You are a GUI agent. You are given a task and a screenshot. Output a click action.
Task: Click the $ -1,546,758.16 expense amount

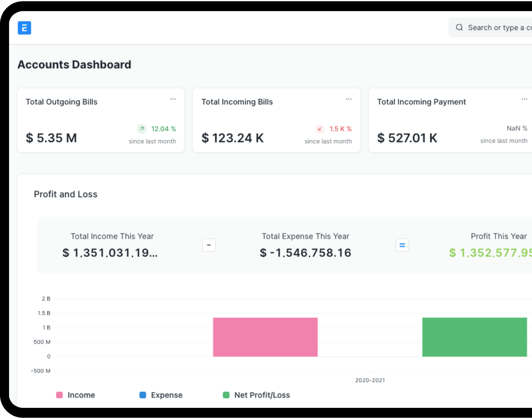(306, 253)
